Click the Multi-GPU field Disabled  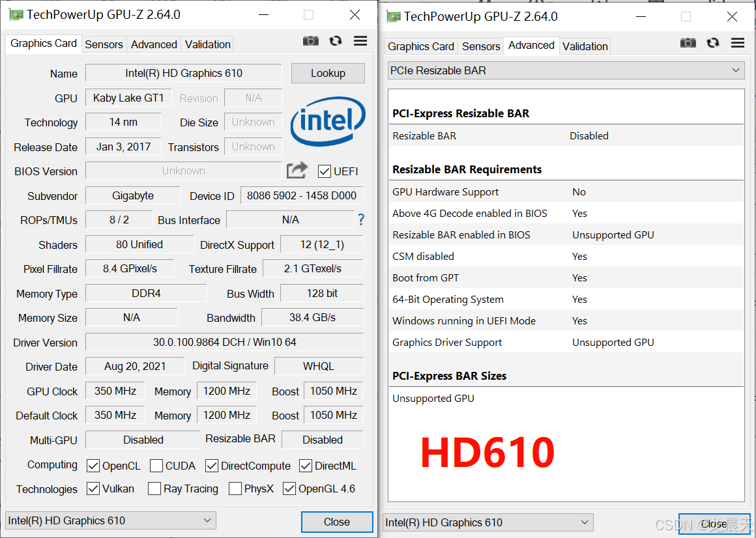[143, 440]
